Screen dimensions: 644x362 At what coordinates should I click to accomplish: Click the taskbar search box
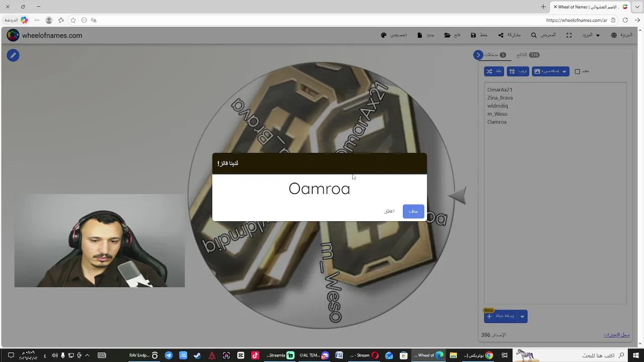pyautogui.click(x=571, y=355)
